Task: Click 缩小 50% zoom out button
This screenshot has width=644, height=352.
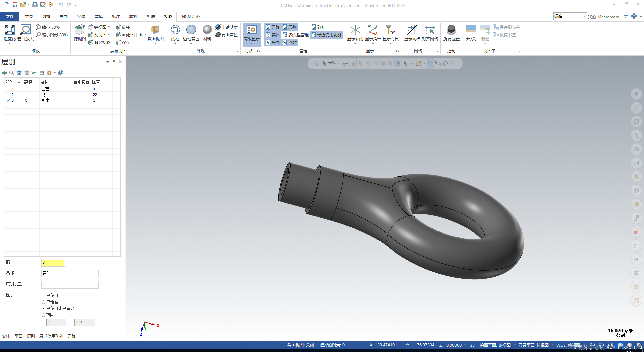Action: tap(48, 27)
